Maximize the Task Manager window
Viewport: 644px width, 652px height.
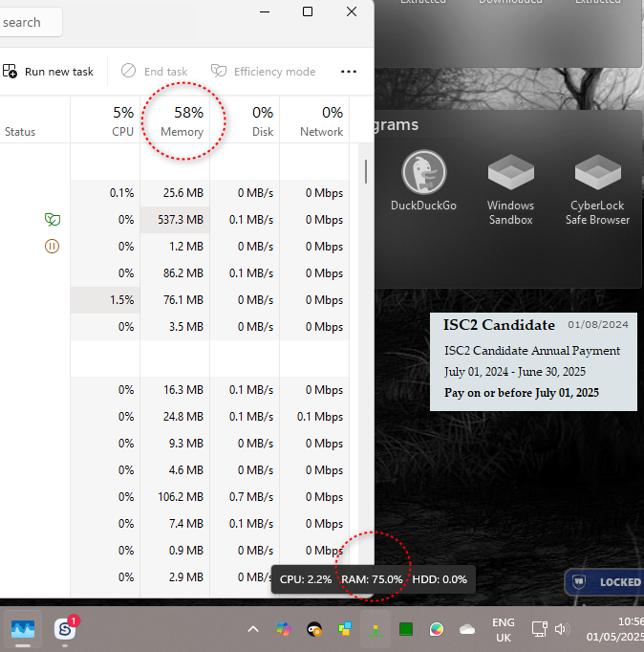[308, 11]
